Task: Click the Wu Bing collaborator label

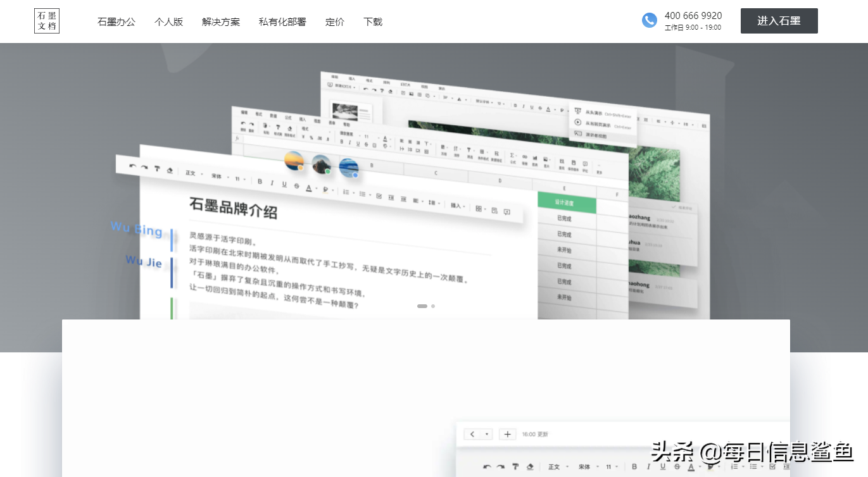Action: pyautogui.click(x=137, y=228)
